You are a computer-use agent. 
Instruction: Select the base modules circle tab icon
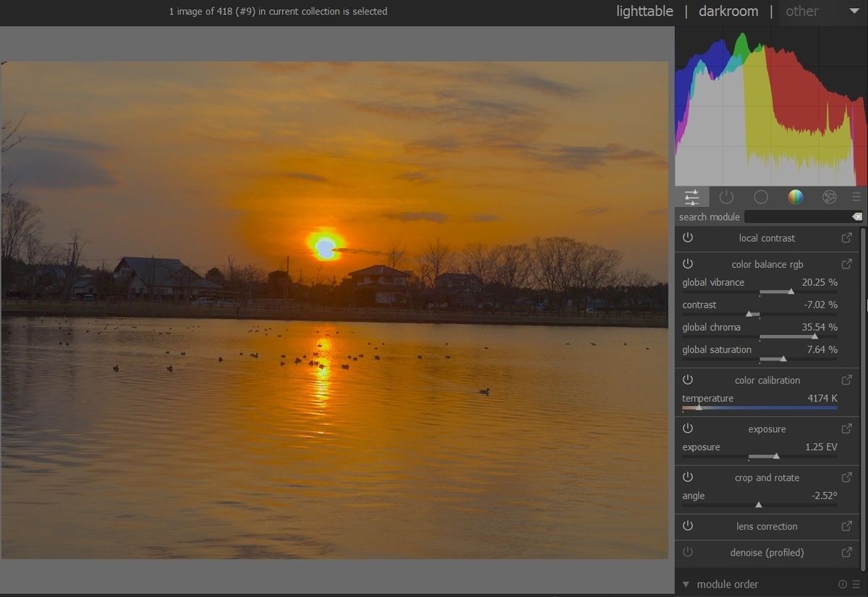click(761, 197)
